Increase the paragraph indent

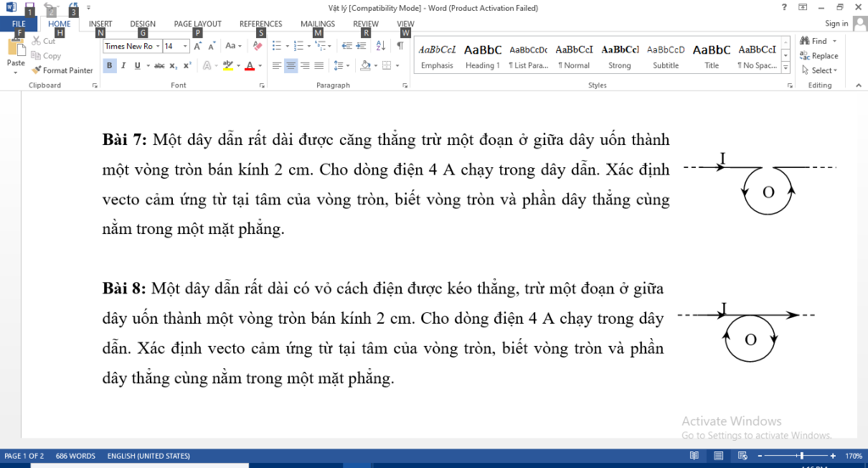point(361,46)
